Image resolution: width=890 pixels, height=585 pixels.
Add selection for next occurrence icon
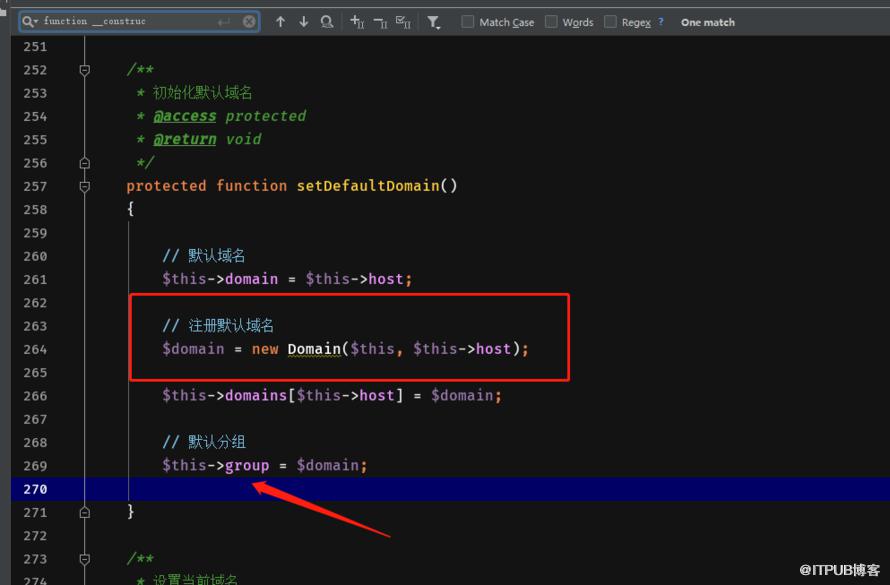(357, 22)
